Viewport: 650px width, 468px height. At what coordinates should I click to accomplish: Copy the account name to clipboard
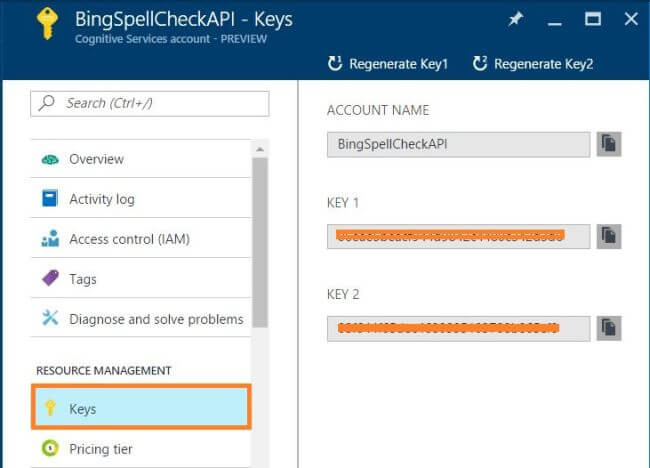click(x=610, y=144)
